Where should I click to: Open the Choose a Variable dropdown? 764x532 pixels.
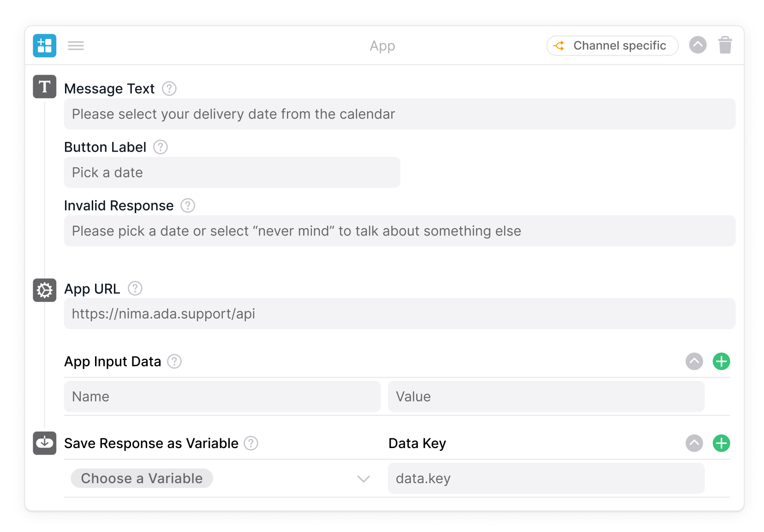tap(221, 479)
